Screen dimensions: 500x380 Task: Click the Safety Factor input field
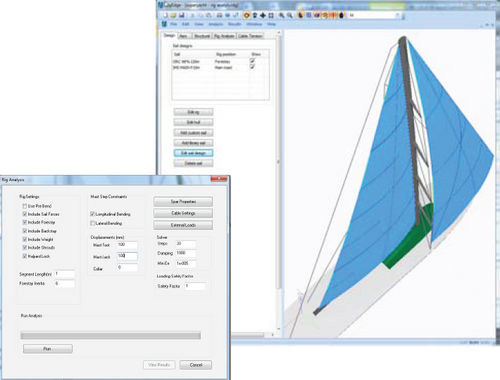(195, 286)
